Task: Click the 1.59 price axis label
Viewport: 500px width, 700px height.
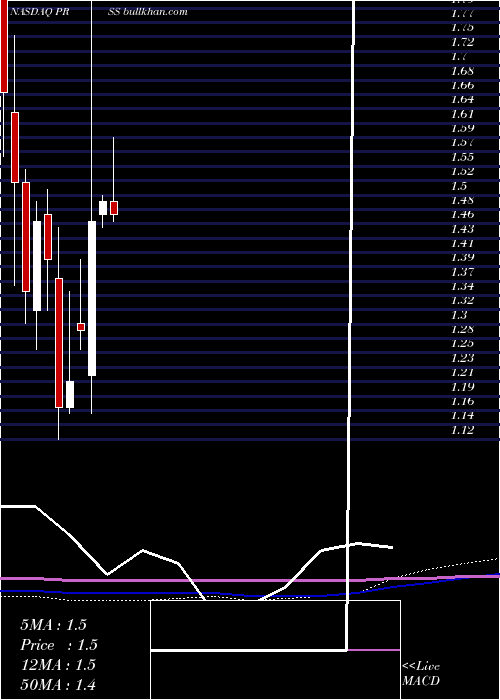Action: coord(462,129)
